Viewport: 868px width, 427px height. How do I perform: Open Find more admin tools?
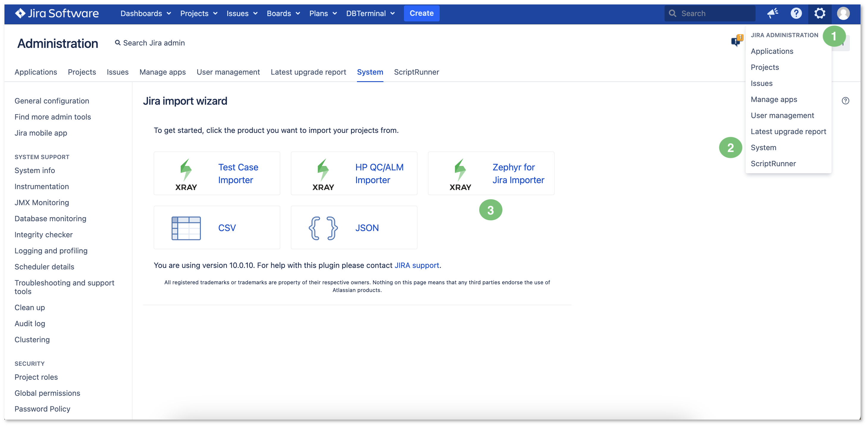click(x=53, y=117)
